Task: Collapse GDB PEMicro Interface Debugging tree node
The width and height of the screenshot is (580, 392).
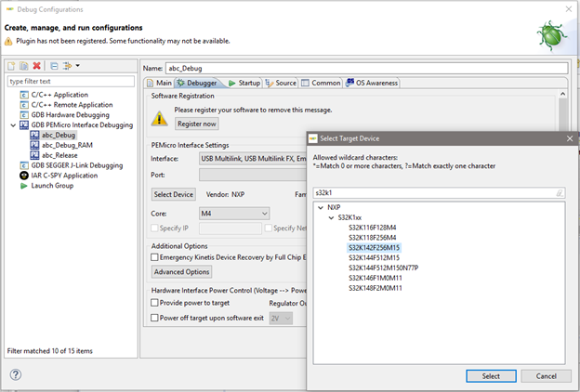Action: pos(12,124)
